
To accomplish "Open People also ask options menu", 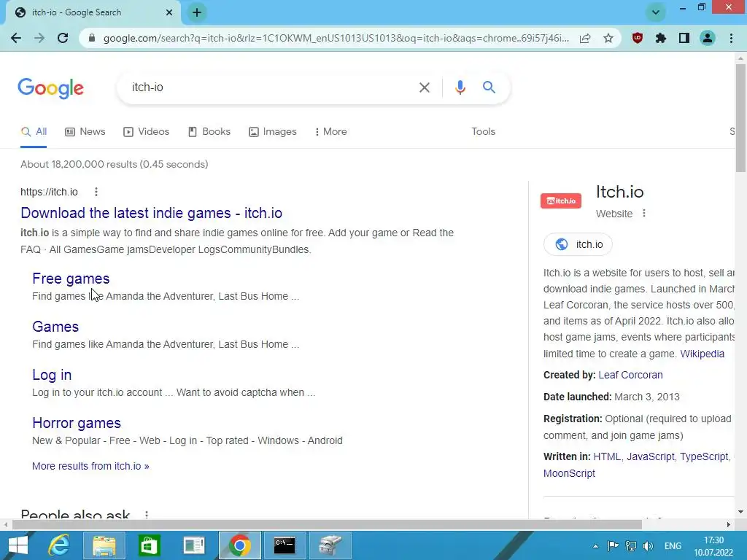I will 147,514.
